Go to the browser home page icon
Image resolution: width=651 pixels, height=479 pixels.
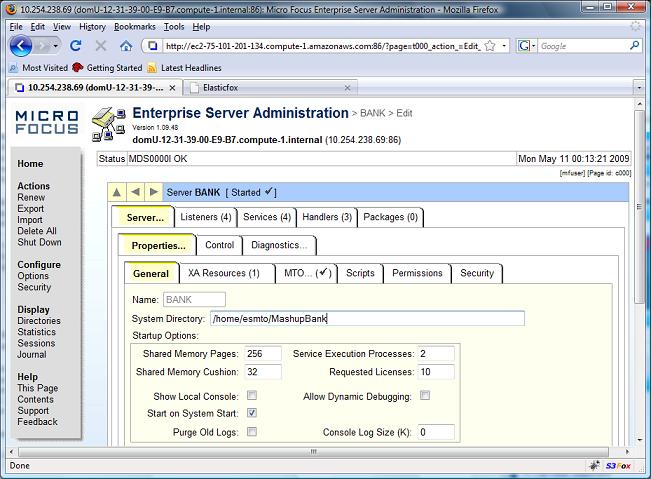point(126,46)
